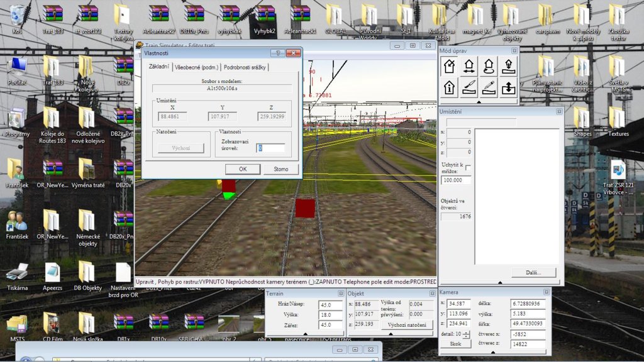Open the 'Podrobnosti srážky' tab
This screenshot has height=362, width=644.
pyautogui.click(x=245, y=67)
